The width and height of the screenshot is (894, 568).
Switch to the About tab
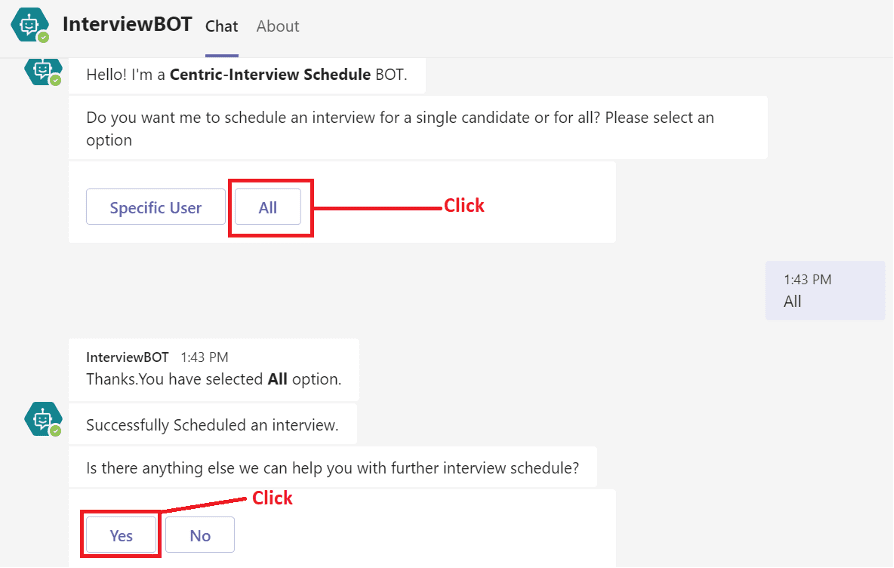click(x=277, y=27)
